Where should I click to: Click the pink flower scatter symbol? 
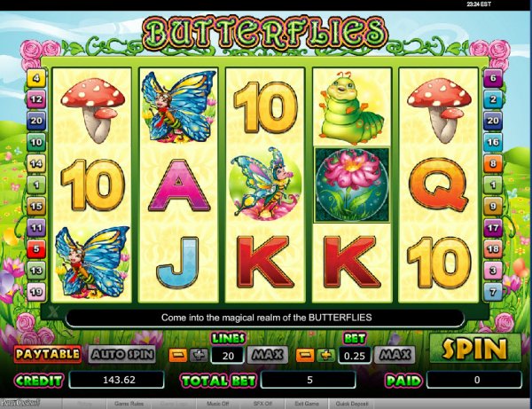tap(351, 185)
